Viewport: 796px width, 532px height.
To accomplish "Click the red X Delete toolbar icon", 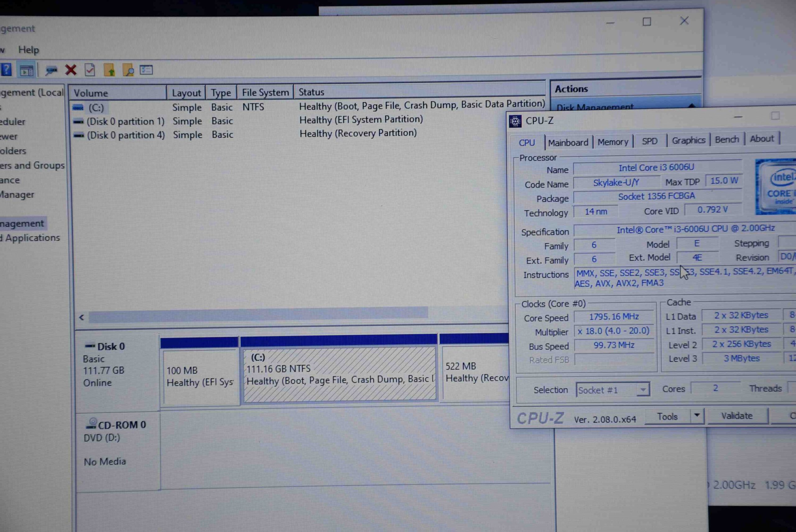I will tap(71, 70).
